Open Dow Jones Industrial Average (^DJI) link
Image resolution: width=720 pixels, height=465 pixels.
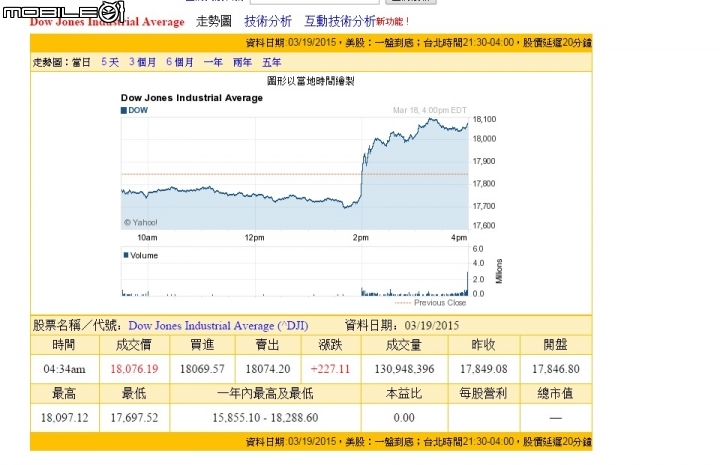(218, 325)
